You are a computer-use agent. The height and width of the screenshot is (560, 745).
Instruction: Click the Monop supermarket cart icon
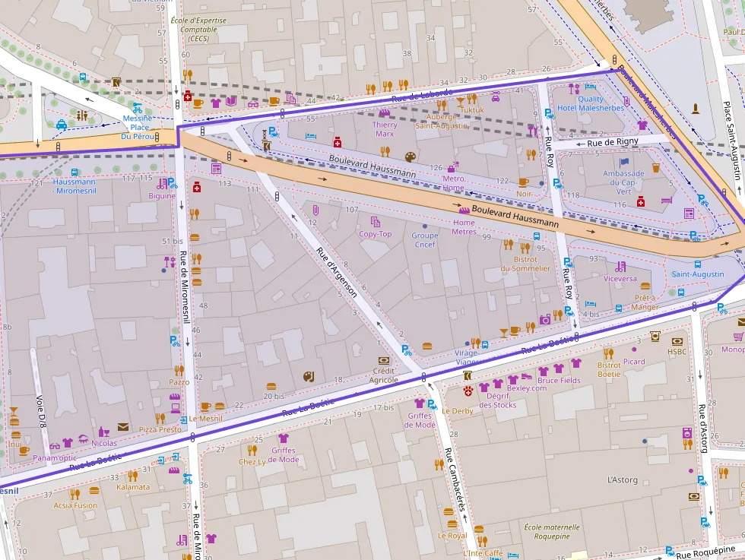(738, 337)
